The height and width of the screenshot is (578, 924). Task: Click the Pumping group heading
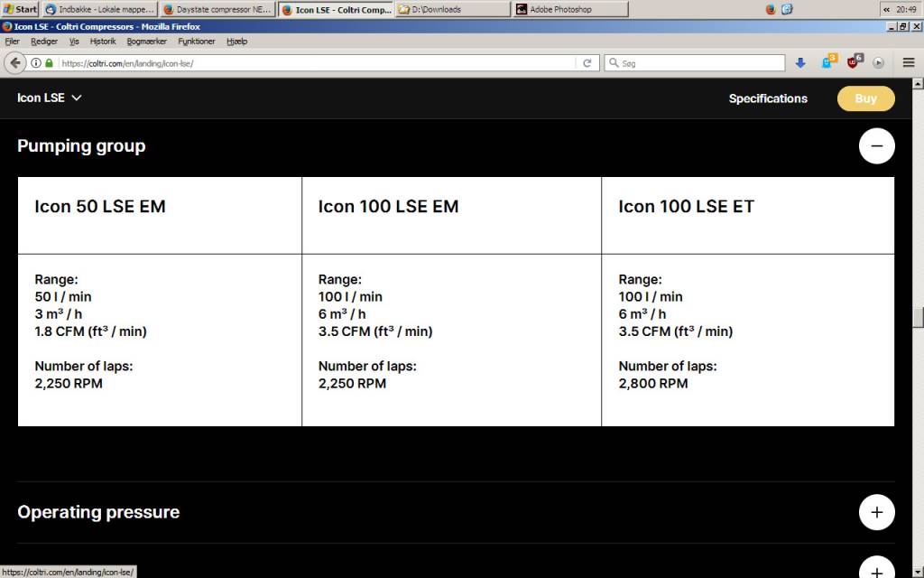coord(81,145)
